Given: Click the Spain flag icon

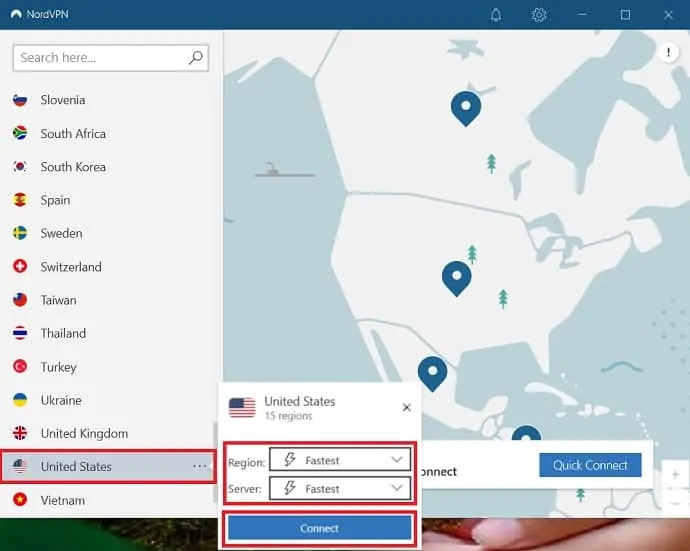Looking at the screenshot, I should point(20,200).
